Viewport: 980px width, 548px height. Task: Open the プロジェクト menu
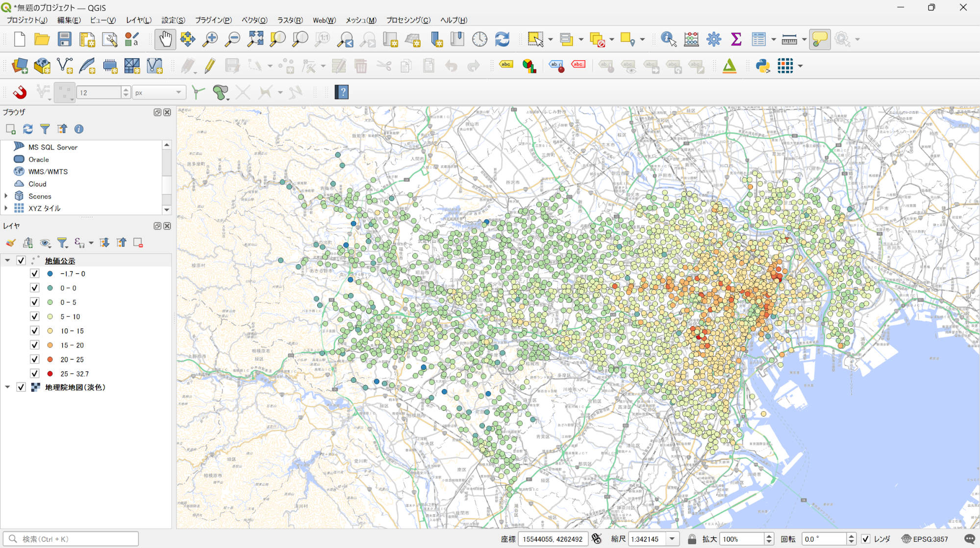[x=27, y=20]
